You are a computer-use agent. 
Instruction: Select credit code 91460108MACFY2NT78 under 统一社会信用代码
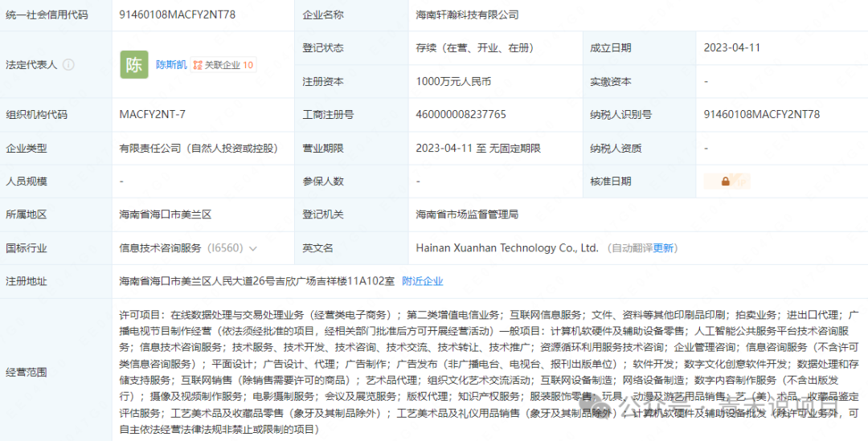pos(177,15)
